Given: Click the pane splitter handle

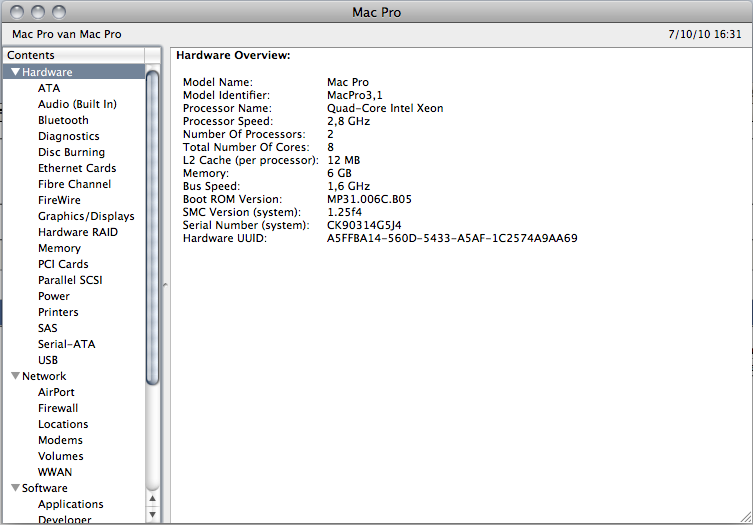Looking at the screenshot, I should point(165,285).
